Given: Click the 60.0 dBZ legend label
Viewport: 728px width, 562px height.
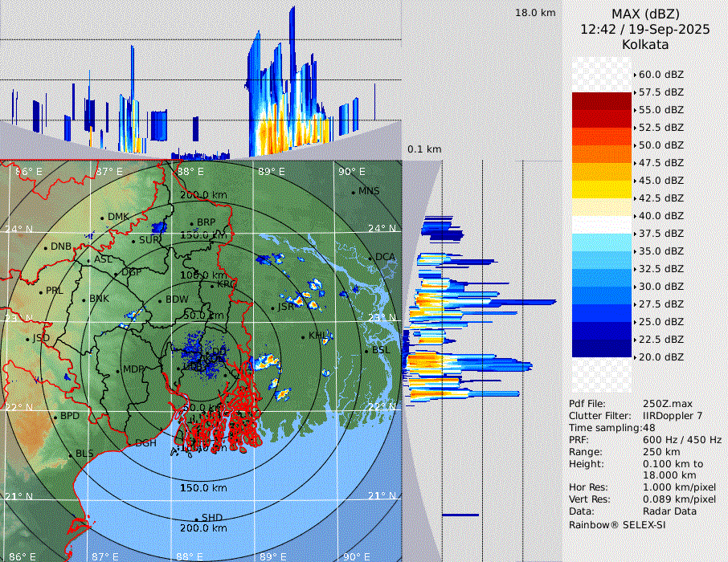Looking at the screenshot, I should 661,75.
